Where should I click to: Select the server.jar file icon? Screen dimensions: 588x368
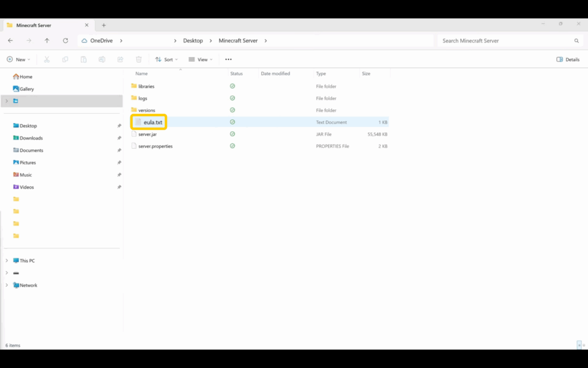(134, 134)
